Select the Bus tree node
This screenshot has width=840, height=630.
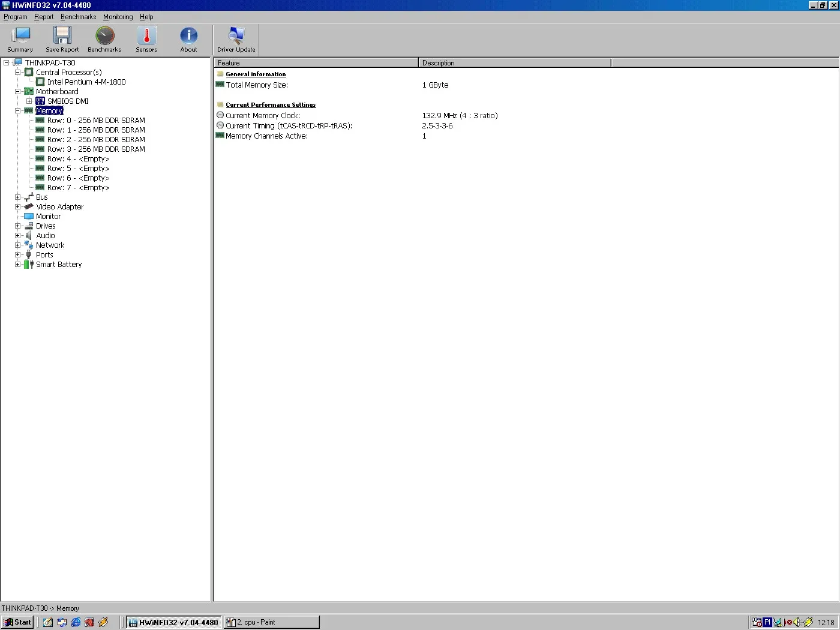(41, 197)
